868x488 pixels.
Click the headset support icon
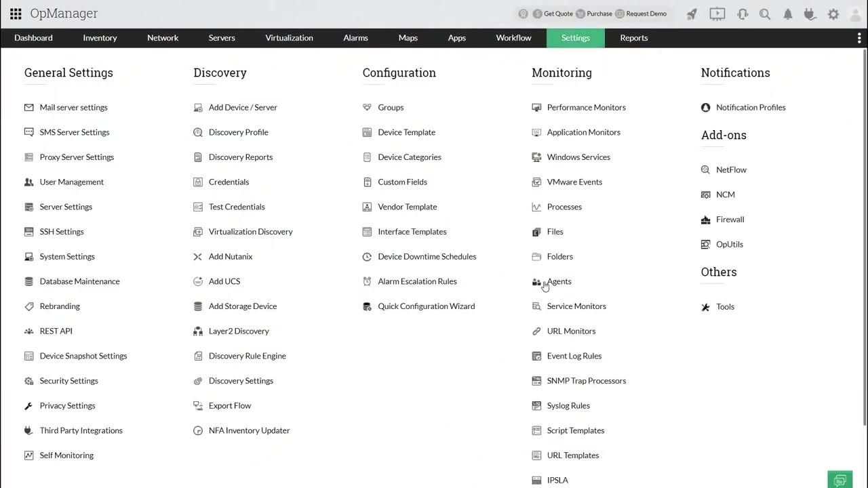pos(743,14)
